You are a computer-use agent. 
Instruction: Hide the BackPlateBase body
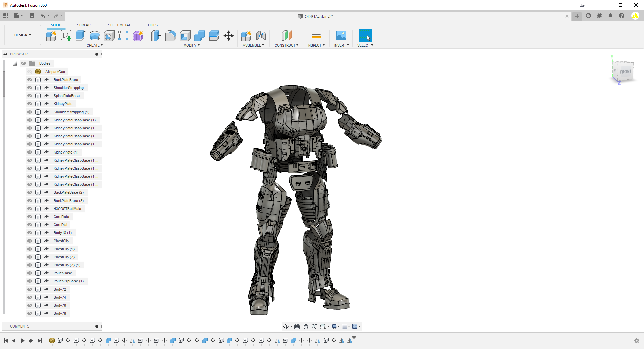click(30, 80)
